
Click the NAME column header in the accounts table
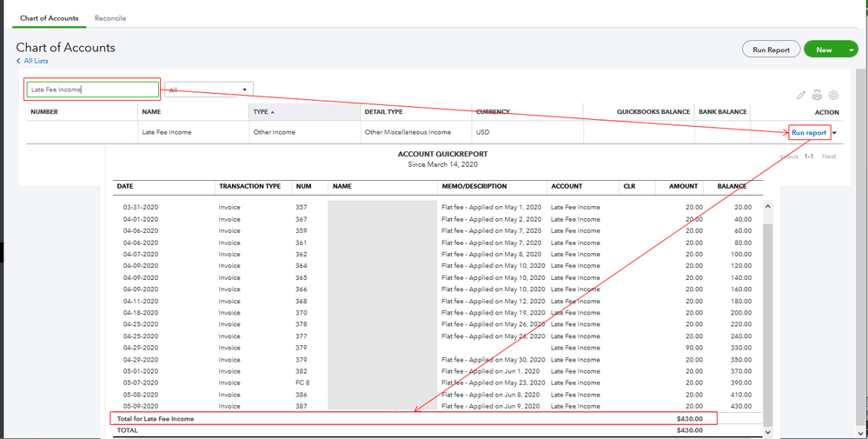pyautogui.click(x=151, y=112)
